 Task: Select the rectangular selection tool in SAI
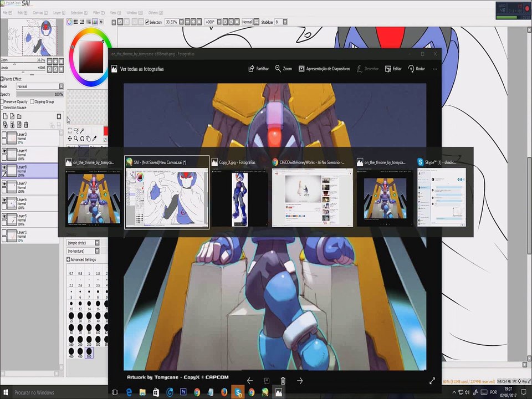point(70,131)
